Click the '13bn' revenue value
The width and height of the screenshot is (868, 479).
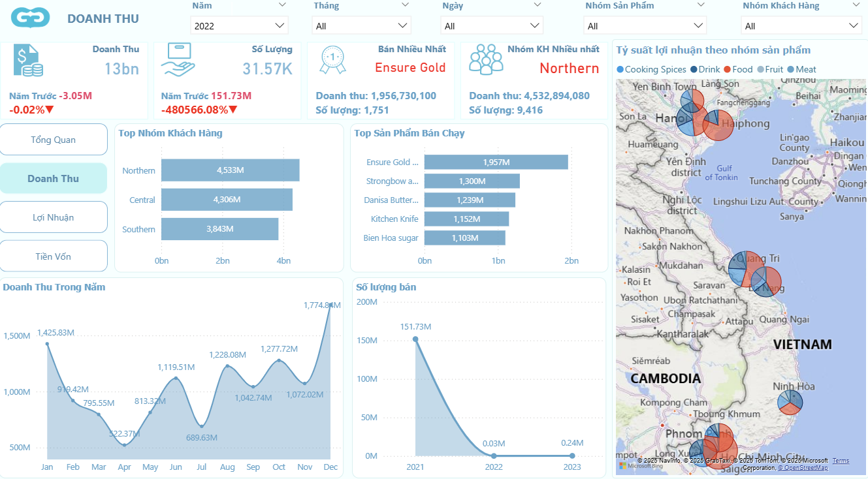click(x=122, y=69)
